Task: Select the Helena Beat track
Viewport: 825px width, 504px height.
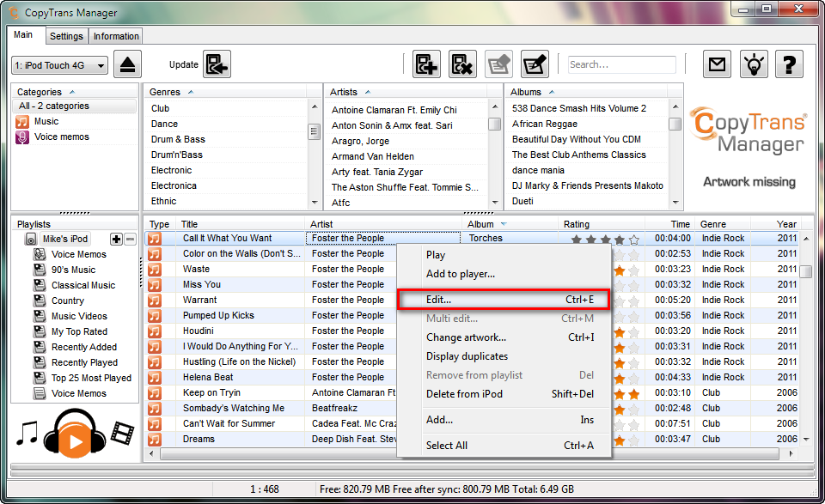Action: click(x=208, y=377)
